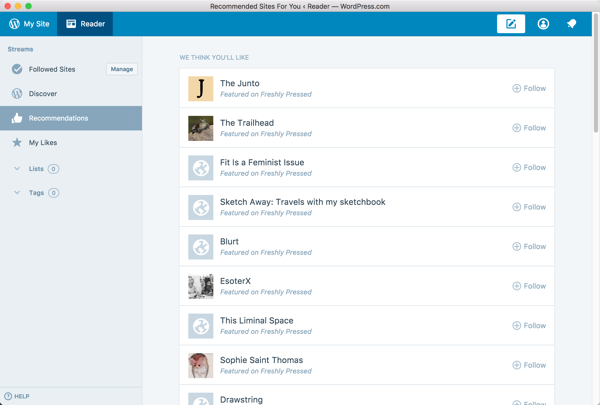Click the Discover WordPress logo icon
This screenshot has height=405, width=600.
pos(17,93)
